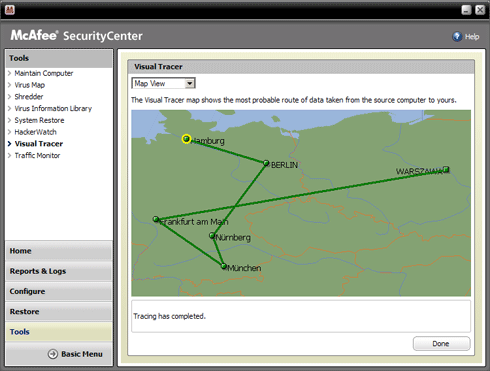Click the McAfee SecurityCenter logo
Image resolution: width=490 pixels, height=371 pixels.
pos(76,36)
